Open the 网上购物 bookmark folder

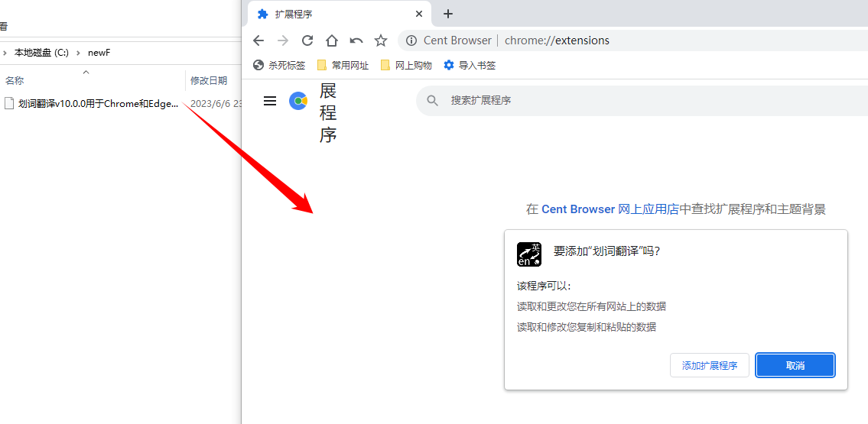pyautogui.click(x=406, y=65)
